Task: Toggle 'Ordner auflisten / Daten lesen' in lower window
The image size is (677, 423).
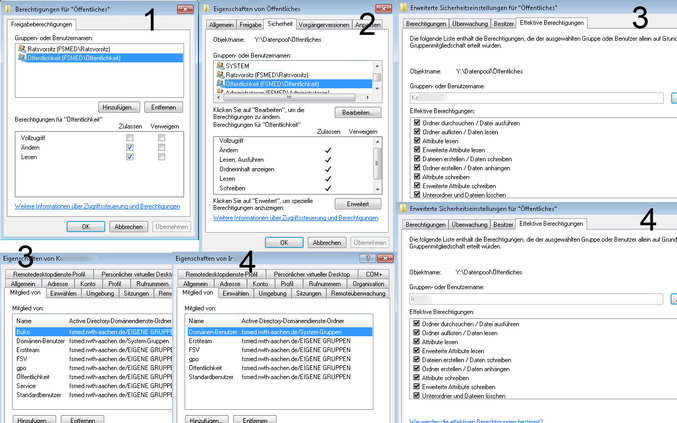Action: (x=417, y=333)
